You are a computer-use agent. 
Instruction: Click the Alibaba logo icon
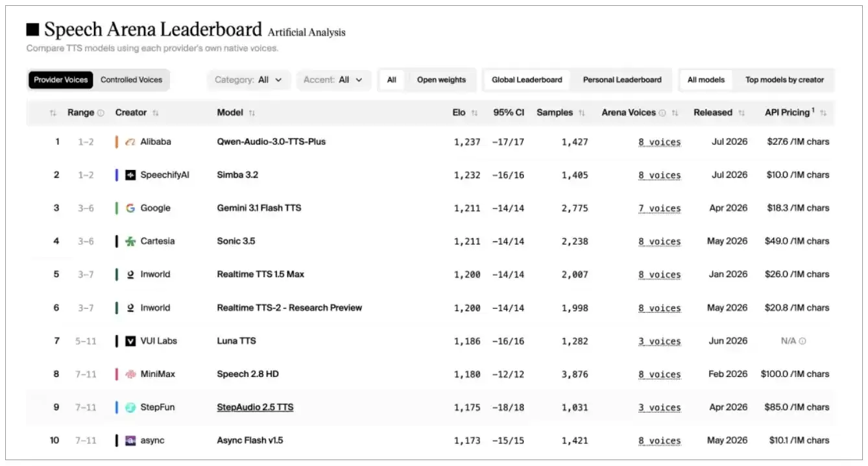[x=130, y=141]
